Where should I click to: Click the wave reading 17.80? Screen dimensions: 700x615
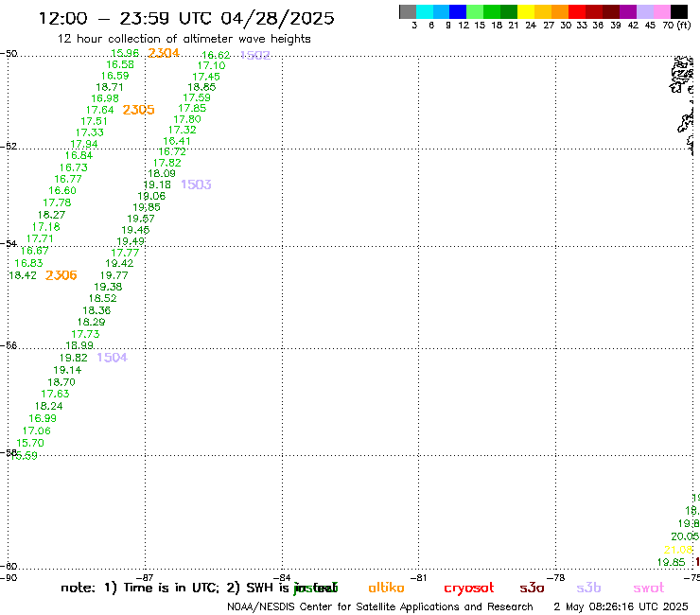point(187,119)
